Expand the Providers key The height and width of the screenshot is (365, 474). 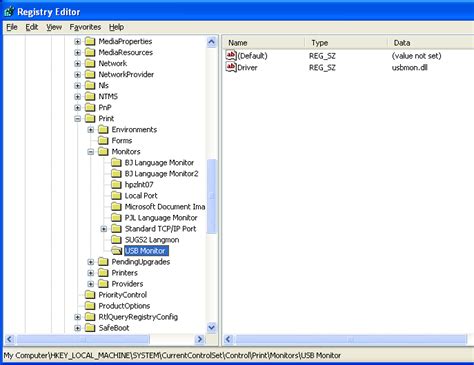point(91,284)
